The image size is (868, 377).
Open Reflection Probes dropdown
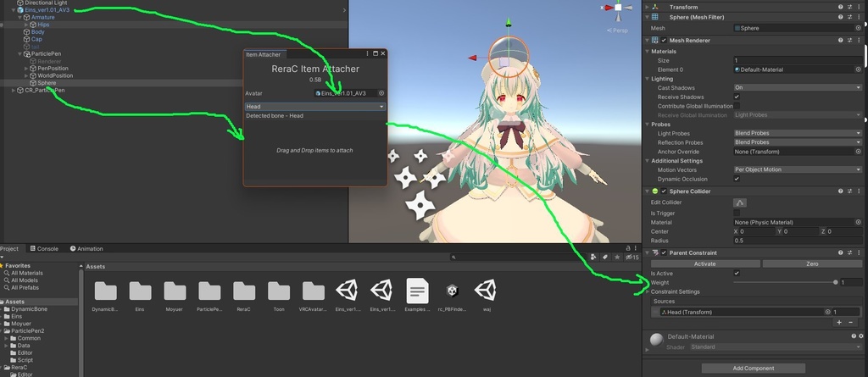798,142
